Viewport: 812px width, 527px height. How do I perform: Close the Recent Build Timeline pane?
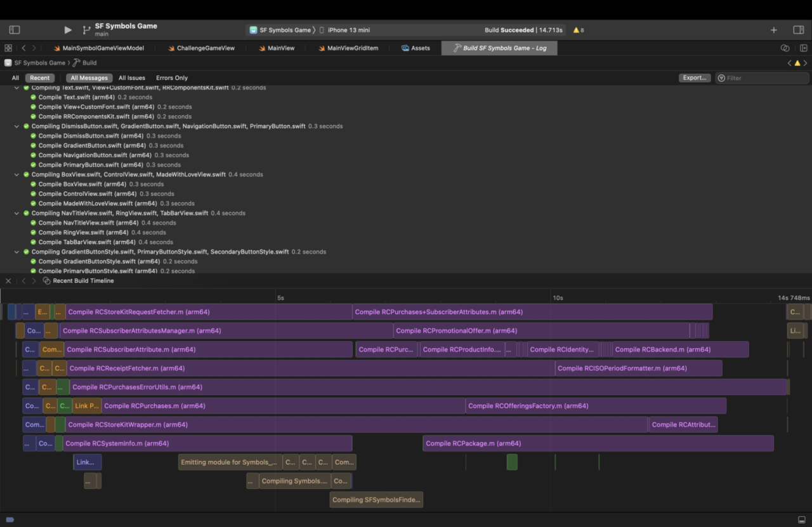[x=8, y=281]
